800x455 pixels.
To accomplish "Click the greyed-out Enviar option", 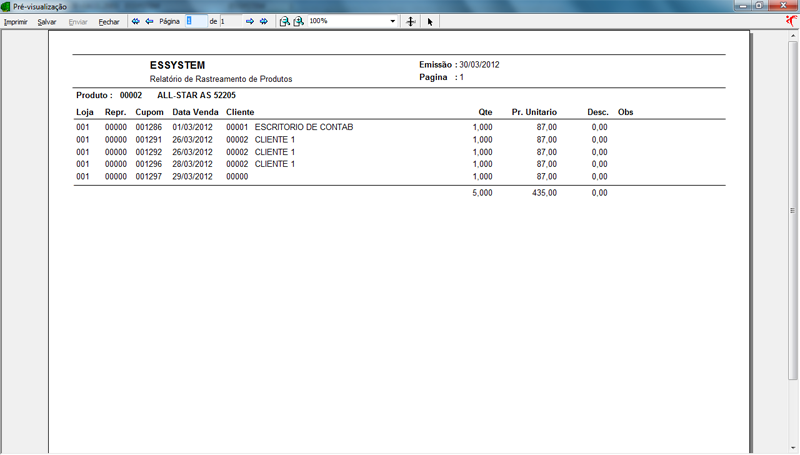I will point(78,21).
